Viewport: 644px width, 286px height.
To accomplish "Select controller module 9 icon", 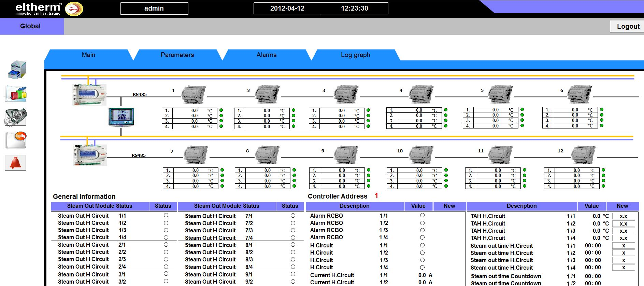I will (x=346, y=155).
